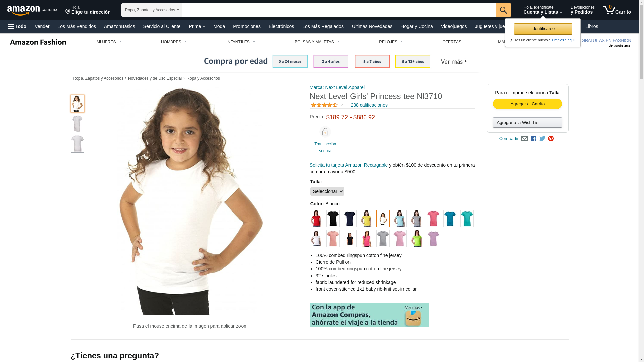
Task: Click the secure transaction lock icon
Action: (x=325, y=132)
